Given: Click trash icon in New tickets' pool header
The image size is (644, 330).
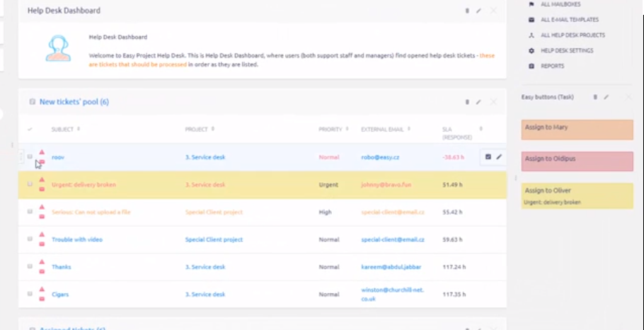Looking at the screenshot, I should (467, 102).
